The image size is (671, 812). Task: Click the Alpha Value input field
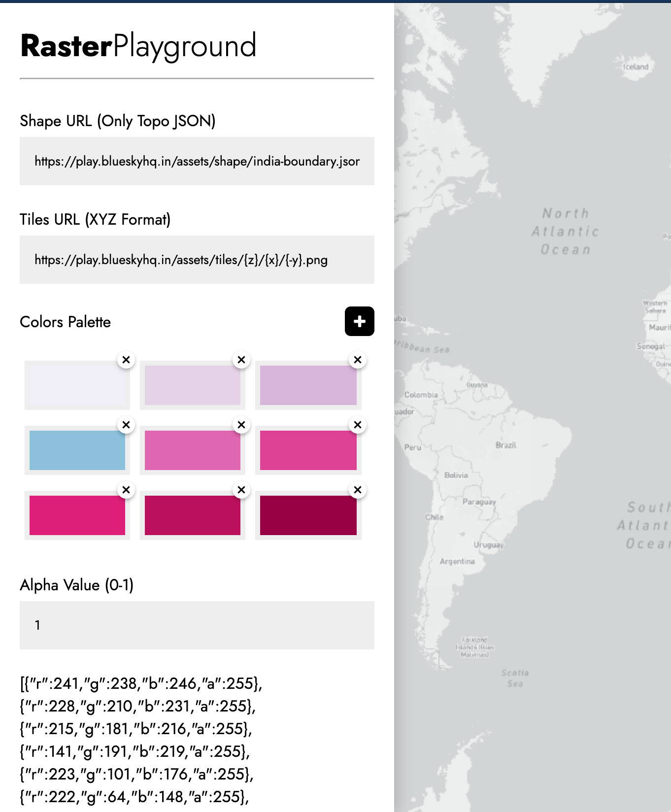197,625
